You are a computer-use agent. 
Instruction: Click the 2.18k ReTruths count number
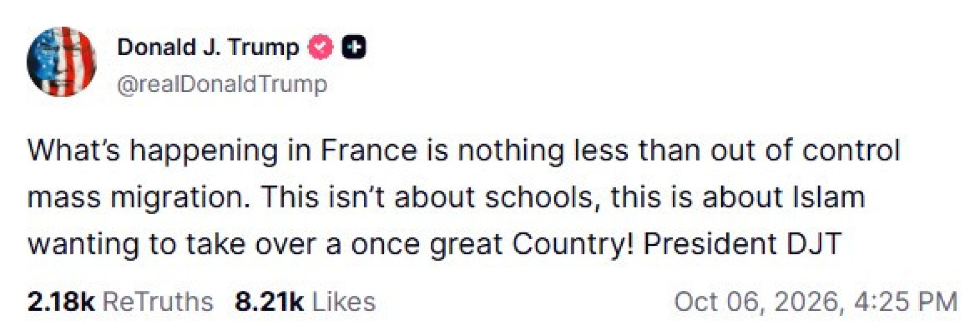(61, 301)
